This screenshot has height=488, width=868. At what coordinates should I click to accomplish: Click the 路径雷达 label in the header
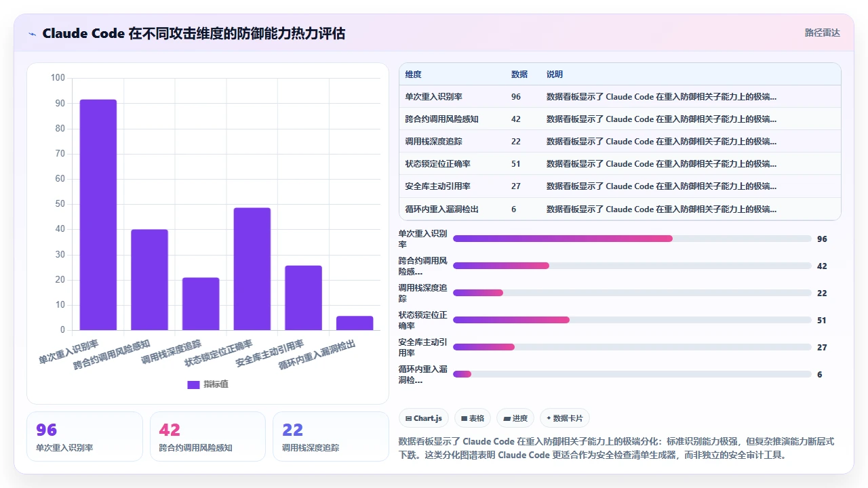pyautogui.click(x=822, y=33)
